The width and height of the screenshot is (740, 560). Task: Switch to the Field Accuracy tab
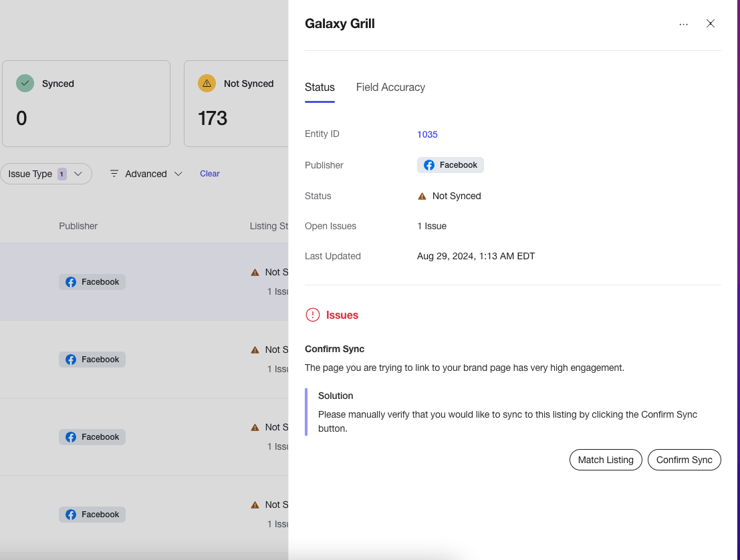[390, 88]
